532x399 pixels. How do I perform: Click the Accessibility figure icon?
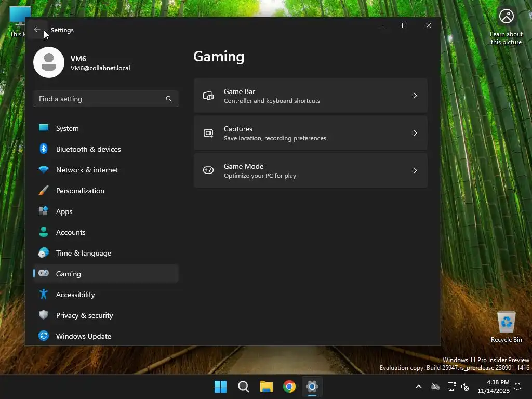pyautogui.click(x=44, y=294)
